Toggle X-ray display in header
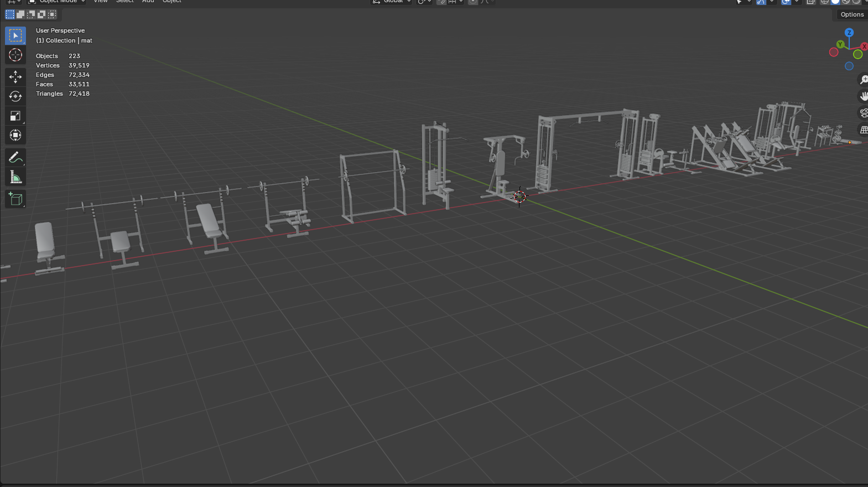868x487 pixels. [x=811, y=2]
